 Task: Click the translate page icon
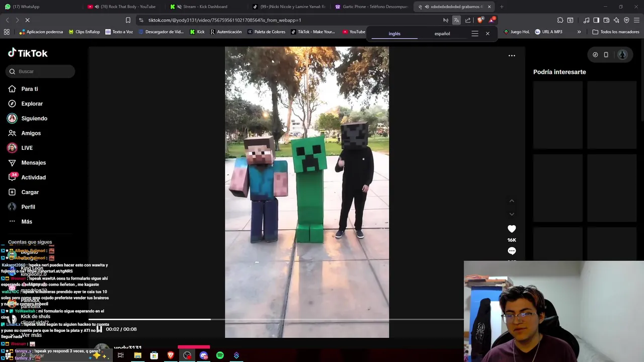point(456,20)
